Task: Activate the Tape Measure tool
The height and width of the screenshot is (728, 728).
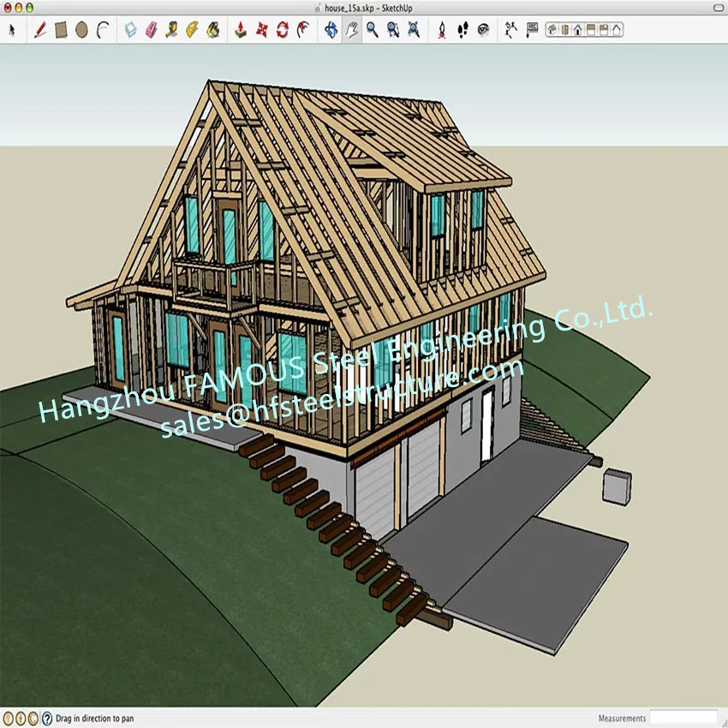Action: click(x=172, y=30)
